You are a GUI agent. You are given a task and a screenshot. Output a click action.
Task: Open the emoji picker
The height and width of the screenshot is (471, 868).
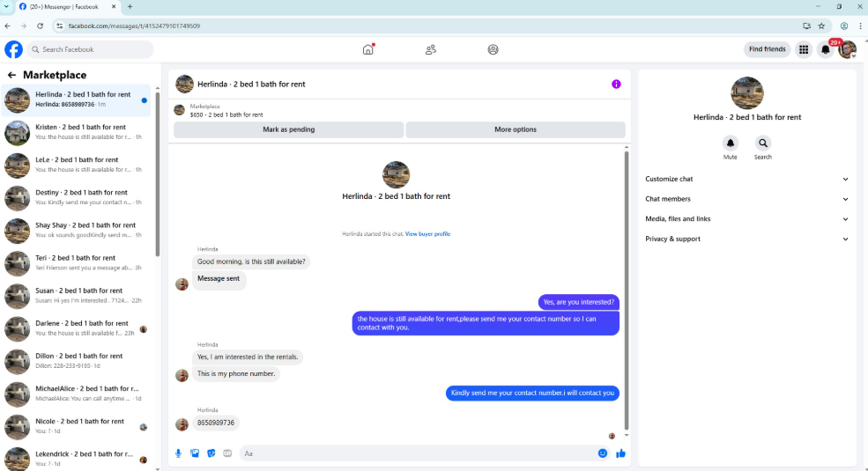pyautogui.click(x=602, y=453)
